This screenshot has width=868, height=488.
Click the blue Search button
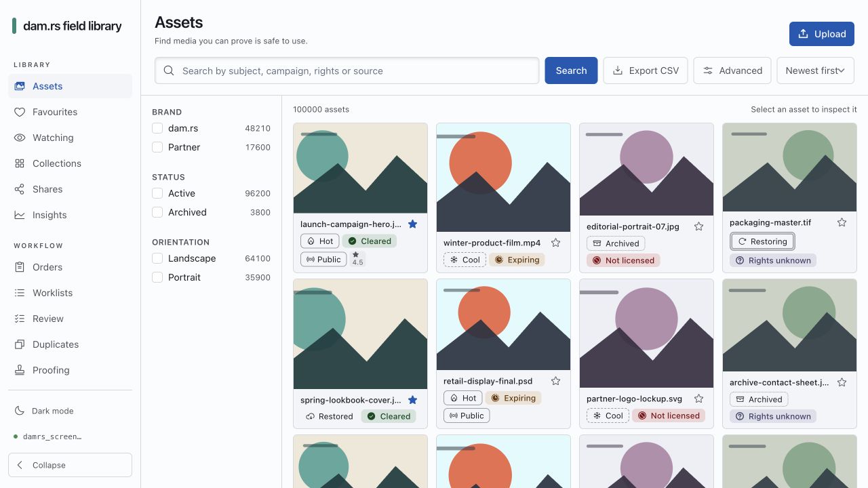[x=571, y=70]
